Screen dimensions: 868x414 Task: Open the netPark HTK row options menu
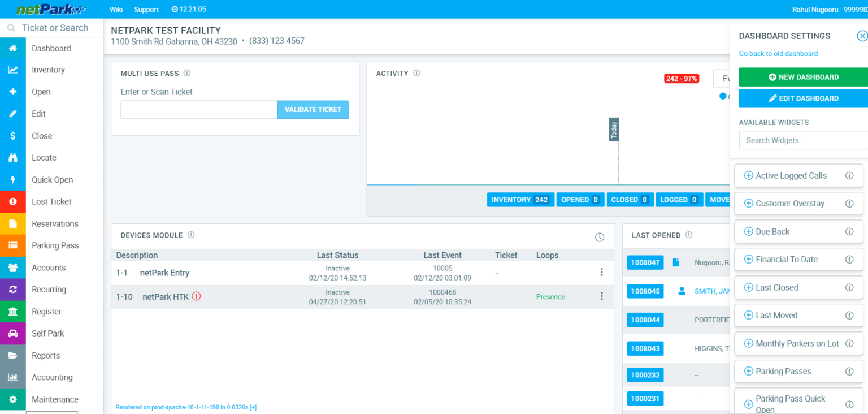(x=601, y=296)
